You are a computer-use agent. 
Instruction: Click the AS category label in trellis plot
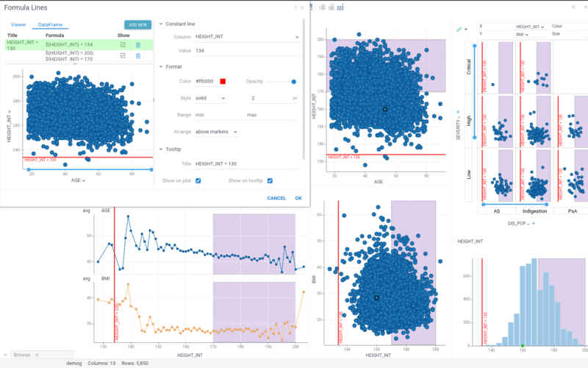click(497, 211)
